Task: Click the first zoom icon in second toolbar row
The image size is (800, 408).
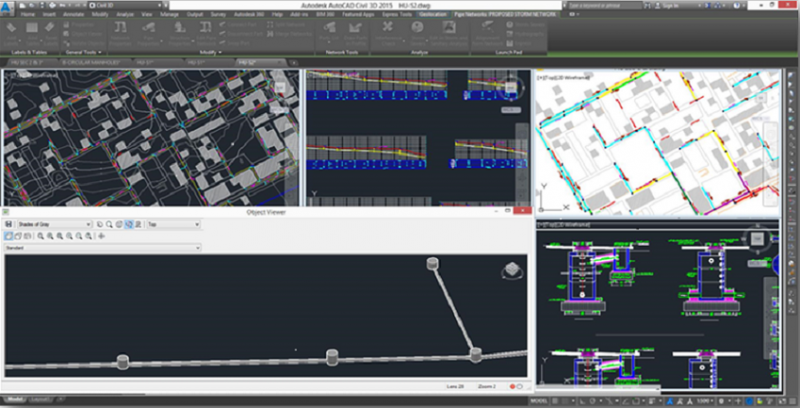Action: tap(38, 235)
